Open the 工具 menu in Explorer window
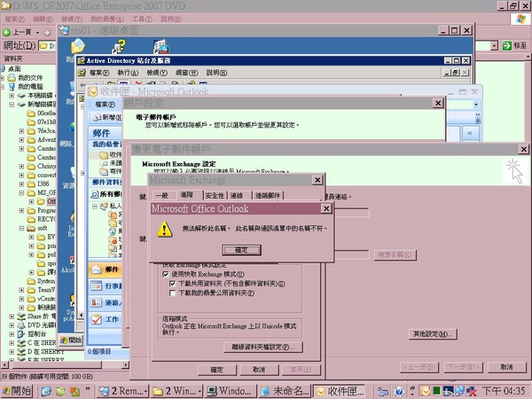This screenshot has height=399, width=532. [x=142, y=19]
